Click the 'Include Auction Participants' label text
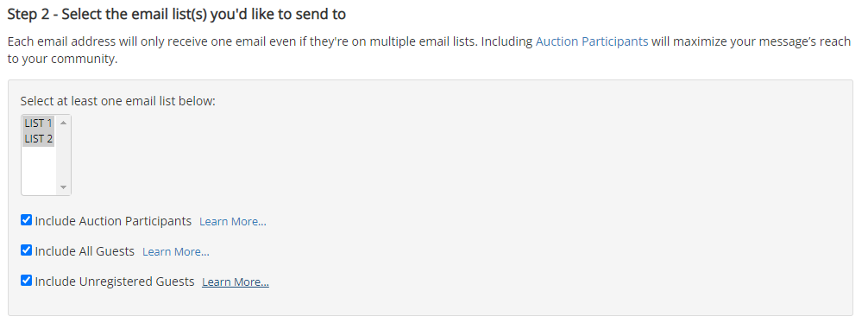 pyautogui.click(x=113, y=221)
